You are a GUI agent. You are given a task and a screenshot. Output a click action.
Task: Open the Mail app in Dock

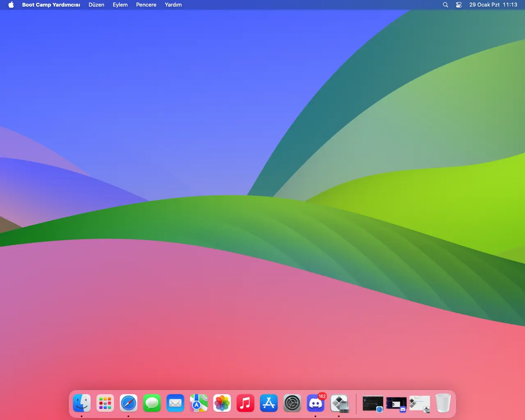pos(175,403)
